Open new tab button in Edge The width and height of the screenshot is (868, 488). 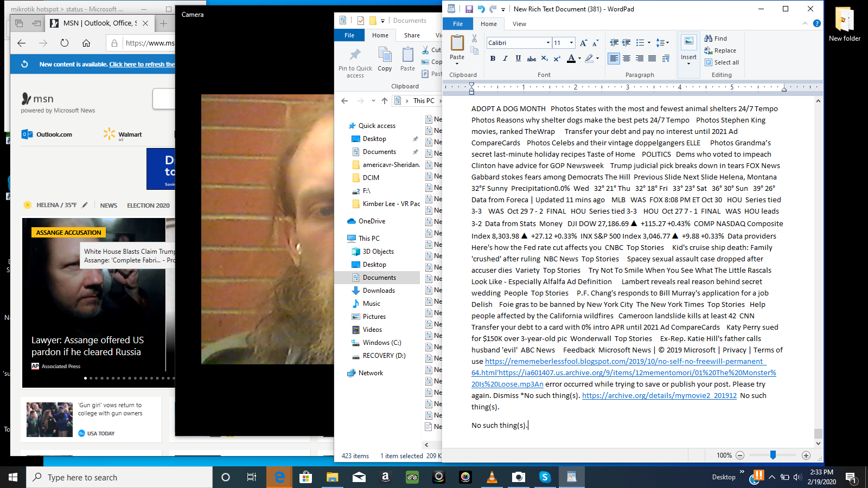tap(164, 23)
